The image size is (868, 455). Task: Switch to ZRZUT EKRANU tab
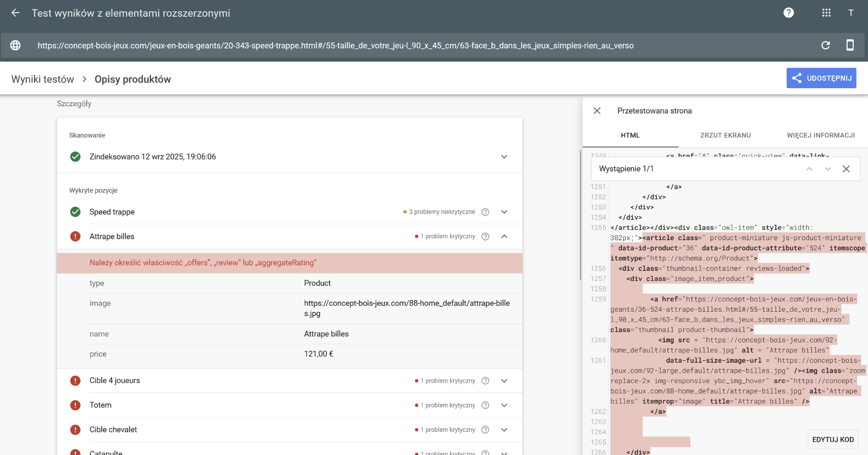pos(726,135)
